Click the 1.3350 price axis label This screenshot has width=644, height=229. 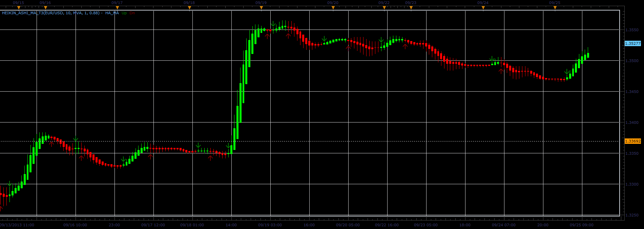point(632,153)
